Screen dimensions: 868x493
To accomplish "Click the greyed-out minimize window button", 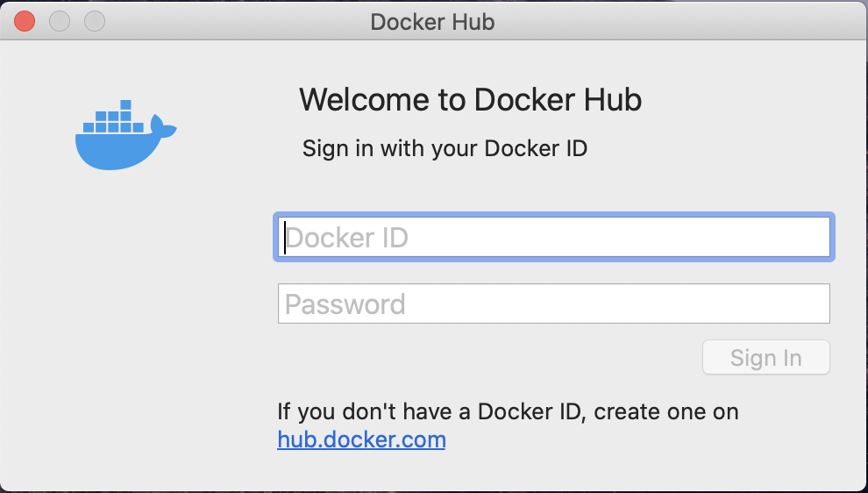I will [x=60, y=22].
